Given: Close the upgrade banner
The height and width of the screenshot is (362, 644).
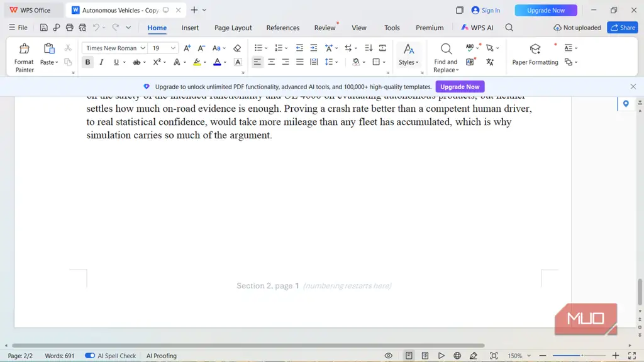Looking at the screenshot, I should [x=633, y=87].
